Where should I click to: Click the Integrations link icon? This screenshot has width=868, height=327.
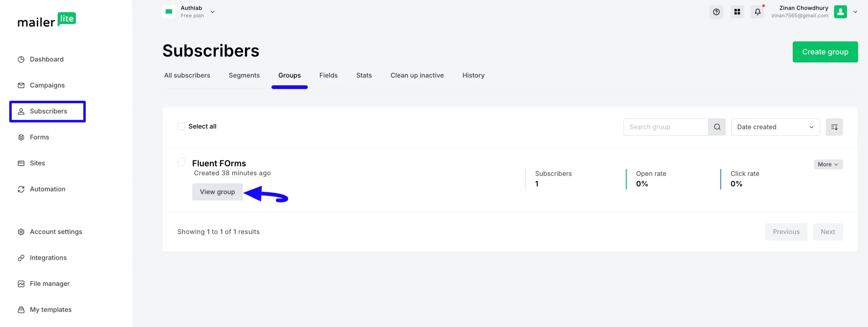(x=21, y=258)
